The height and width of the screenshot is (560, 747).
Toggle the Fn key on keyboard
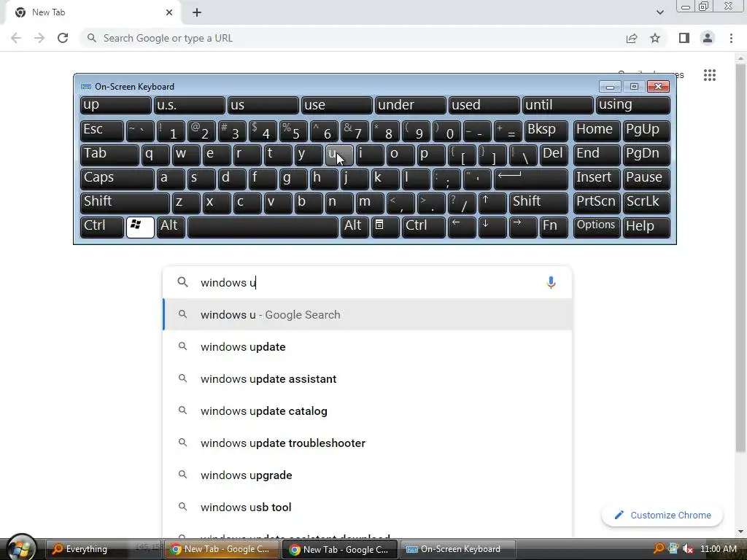pos(554,227)
